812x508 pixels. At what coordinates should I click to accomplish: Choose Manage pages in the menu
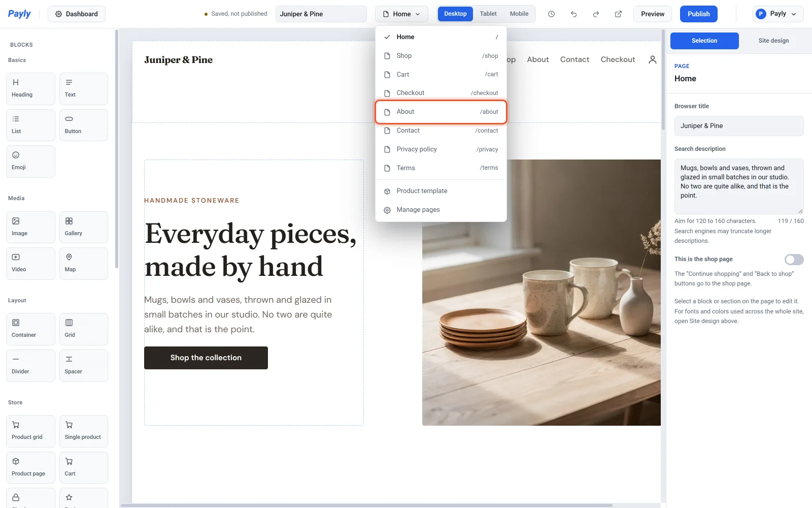click(441, 210)
